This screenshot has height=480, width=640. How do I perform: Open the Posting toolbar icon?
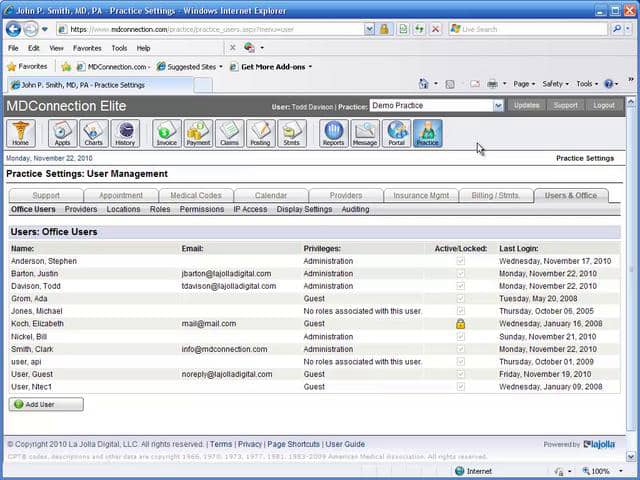[260, 133]
